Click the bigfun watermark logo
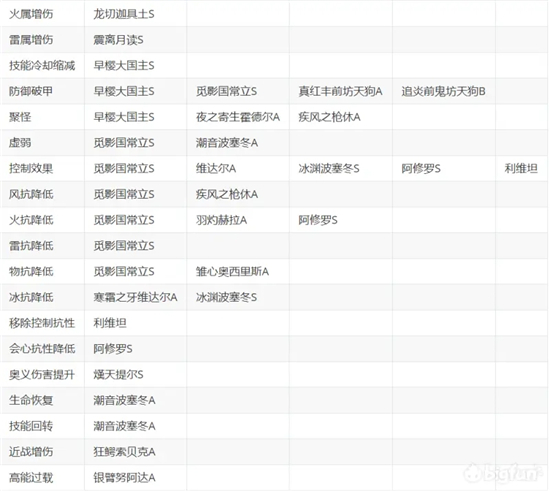The image size is (550, 491). 503,473
